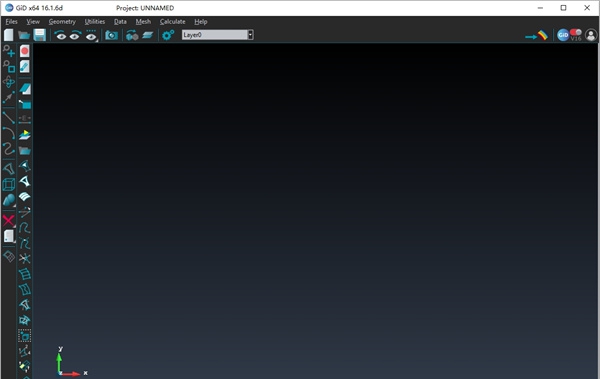Viewport: 600px width, 379px height.
Task: Click the lower wavy mesh surface icon
Action: (x=24, y=289)
